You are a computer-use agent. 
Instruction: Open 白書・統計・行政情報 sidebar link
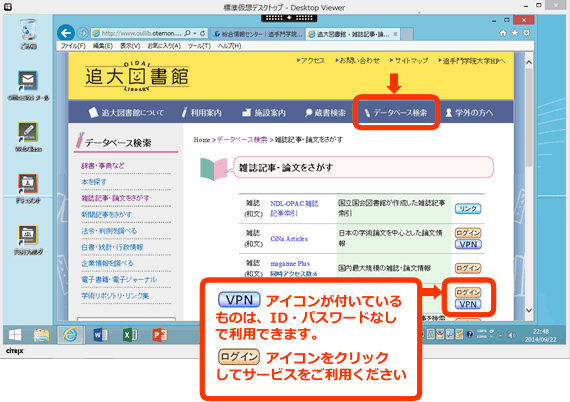pos(112,247)
